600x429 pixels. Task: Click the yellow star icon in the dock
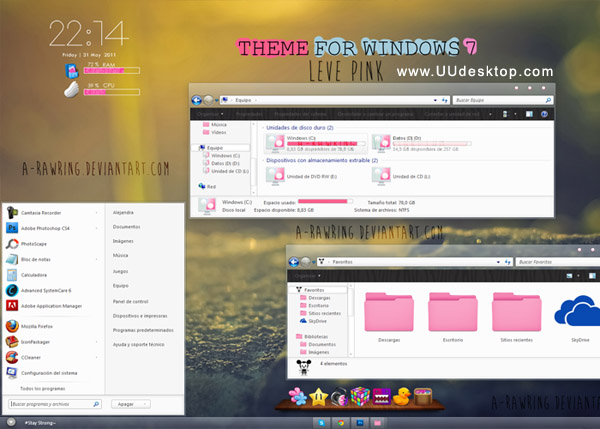coord(320,395)
